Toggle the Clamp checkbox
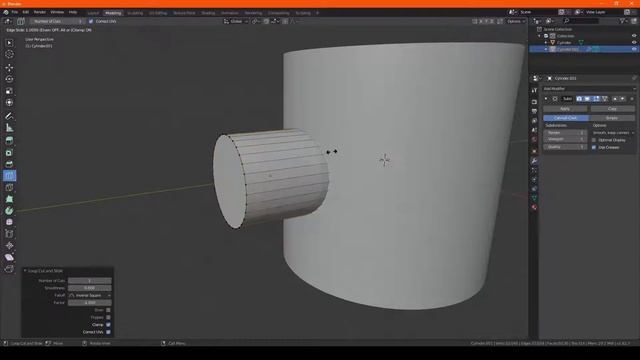 click(108, 325)
